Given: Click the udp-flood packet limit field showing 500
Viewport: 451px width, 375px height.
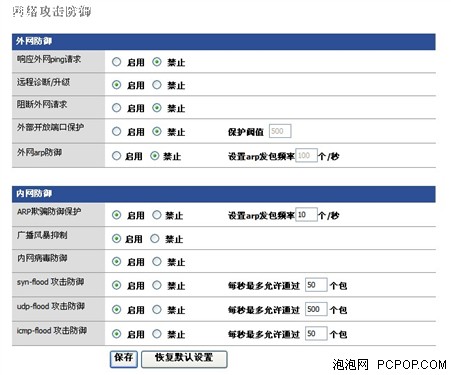Looking at the screenshot, I should point(316,309).
